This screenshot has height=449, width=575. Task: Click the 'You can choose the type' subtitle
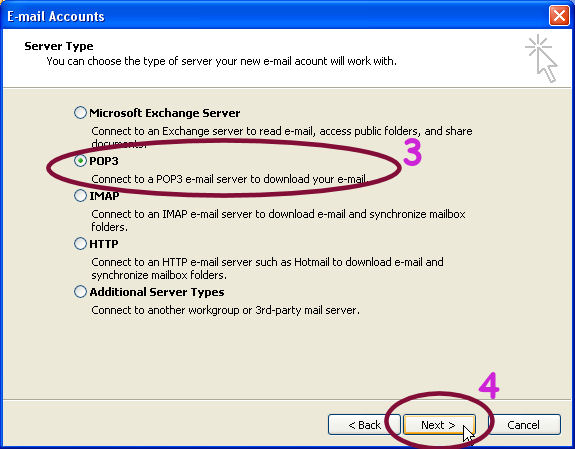[221, 61]
